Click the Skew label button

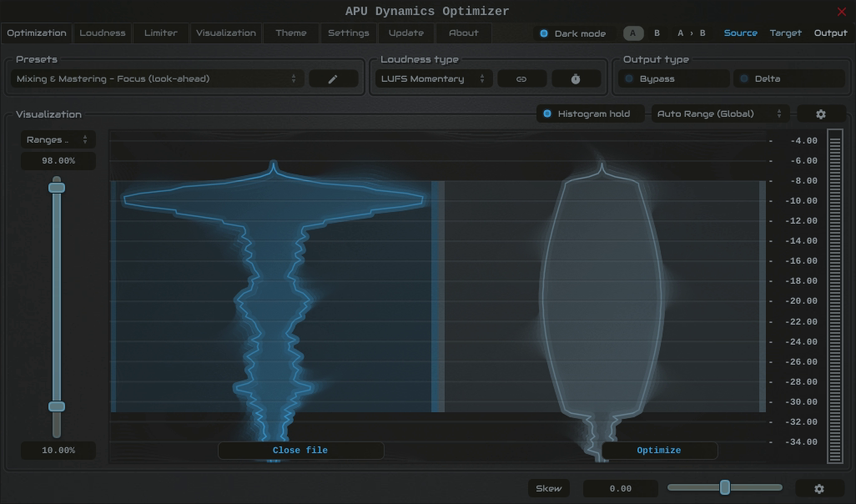pos(549,489)
